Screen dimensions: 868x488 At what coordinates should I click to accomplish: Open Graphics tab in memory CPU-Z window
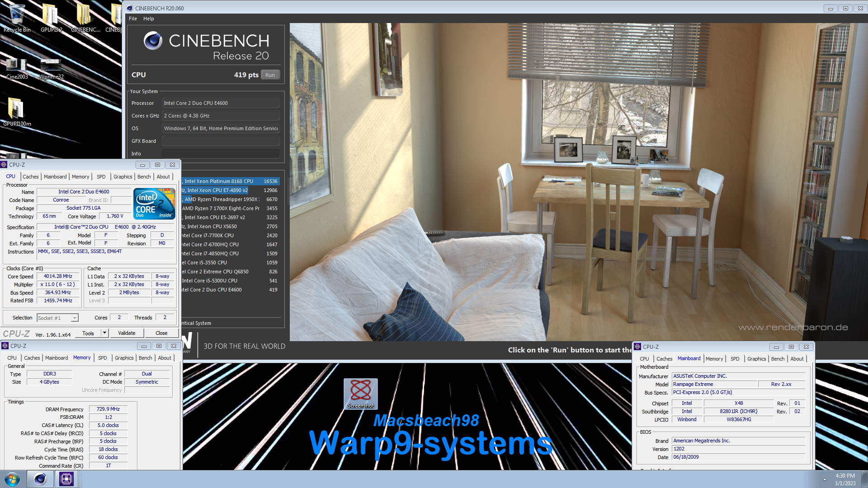(x=124, y=358)
